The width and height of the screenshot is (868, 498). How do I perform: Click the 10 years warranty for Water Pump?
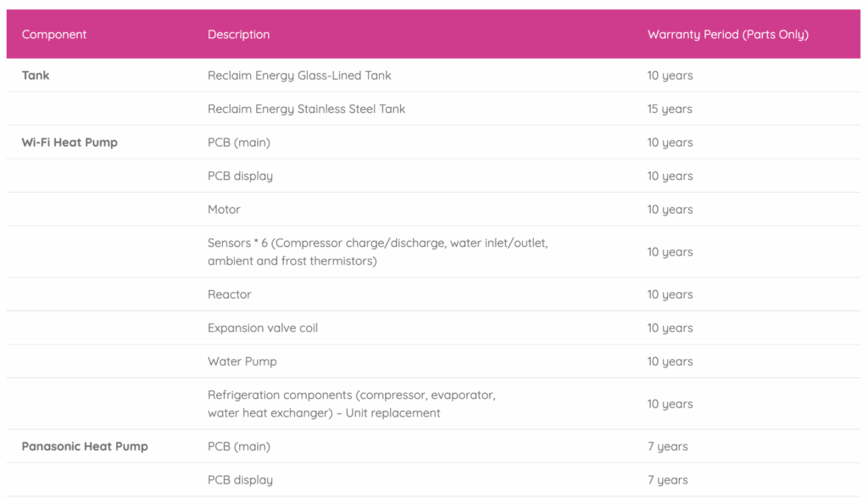point(670,361)
